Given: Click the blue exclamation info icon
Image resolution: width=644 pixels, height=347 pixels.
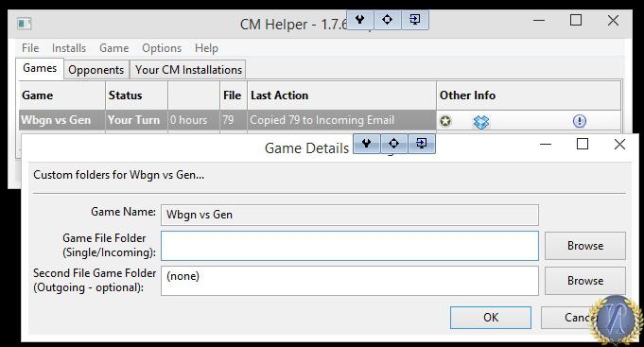Looking at the screenshot, I should (x=579, y=121).
